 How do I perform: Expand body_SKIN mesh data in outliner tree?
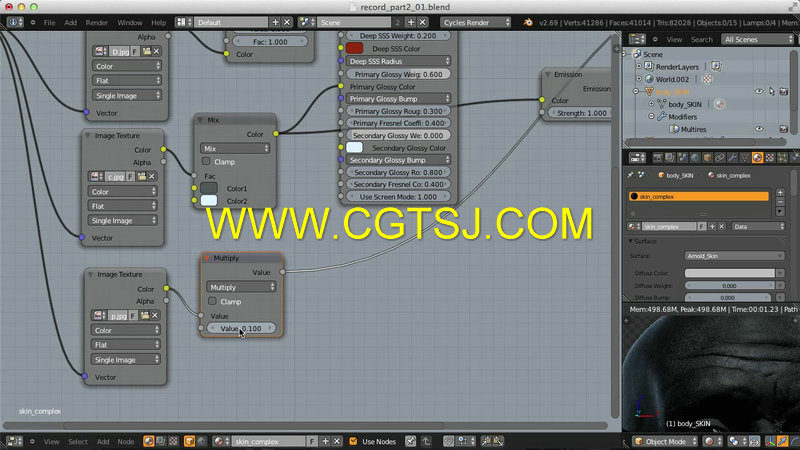click(652, 104)
